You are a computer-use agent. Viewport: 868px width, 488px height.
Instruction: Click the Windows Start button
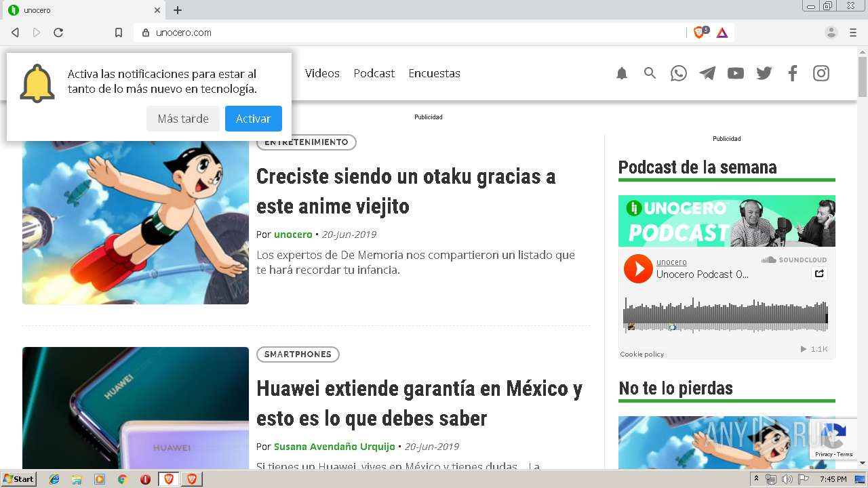tap(19, 479)
